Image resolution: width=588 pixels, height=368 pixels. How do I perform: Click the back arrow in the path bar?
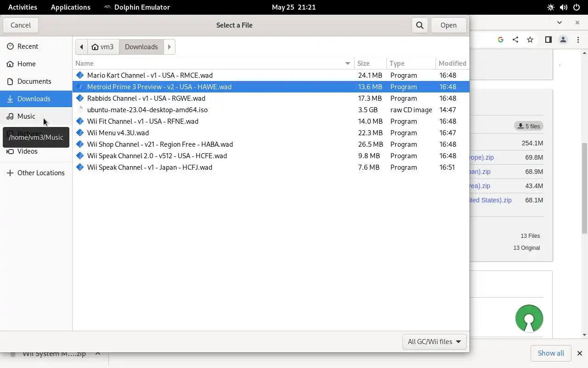(81, 47)
